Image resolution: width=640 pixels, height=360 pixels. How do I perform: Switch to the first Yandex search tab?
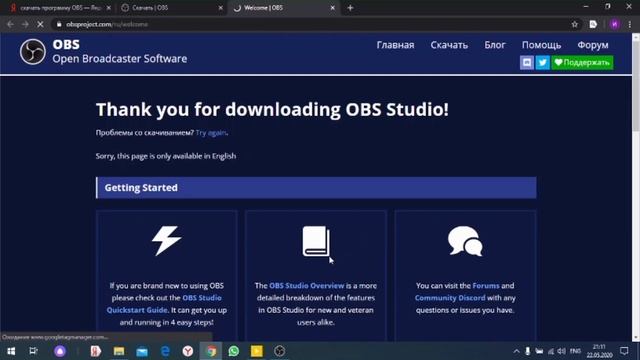pos(60,8)
